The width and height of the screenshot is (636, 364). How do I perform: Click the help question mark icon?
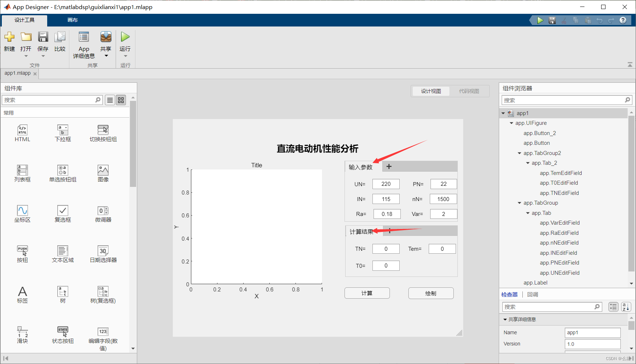[x=623, y=20]
